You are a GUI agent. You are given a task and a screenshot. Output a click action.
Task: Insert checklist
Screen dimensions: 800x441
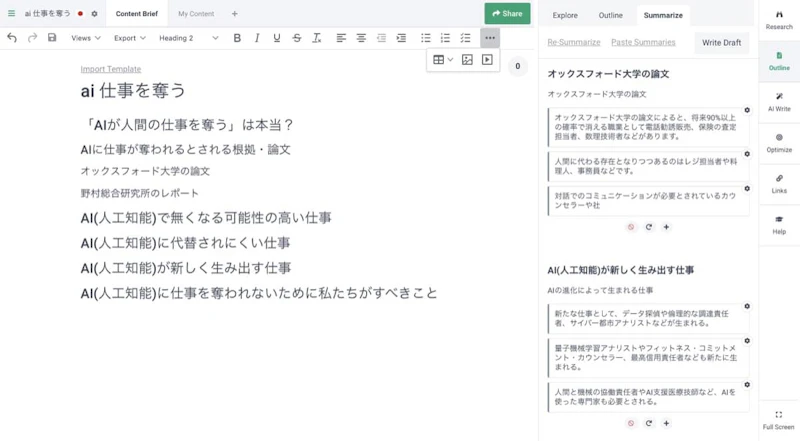[x=465, y=38]
